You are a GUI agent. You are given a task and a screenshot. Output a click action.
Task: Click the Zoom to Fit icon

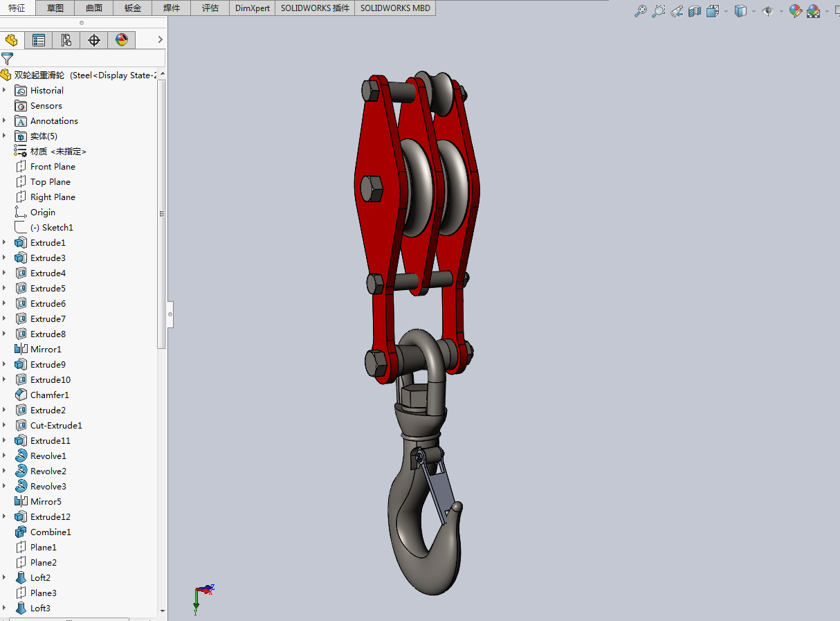tap(641, 11)
